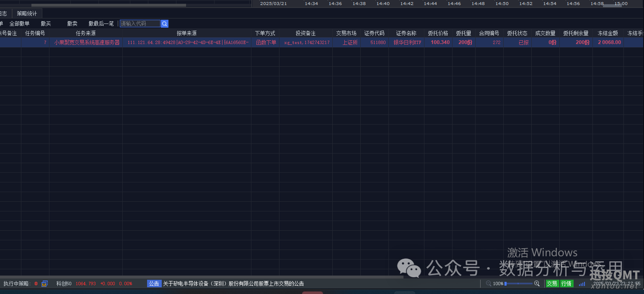Click the zoom in magnifier icon

[x=537, y=284]
